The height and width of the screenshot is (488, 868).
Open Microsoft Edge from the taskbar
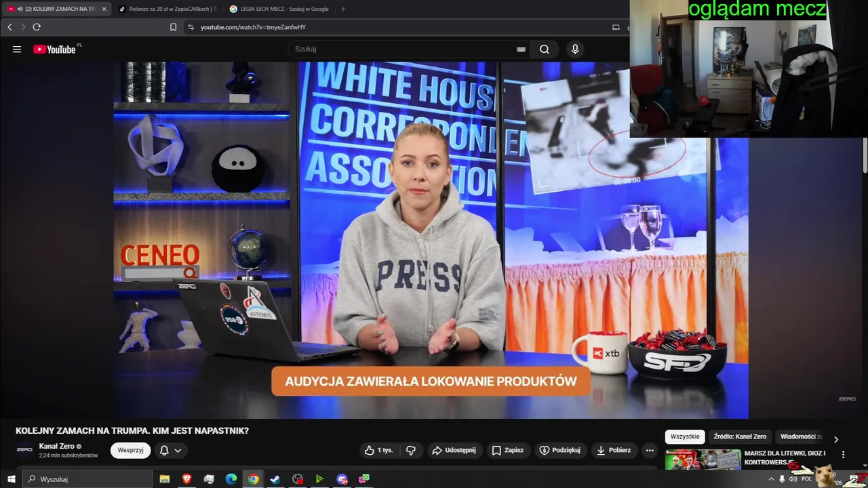[231, 479]
